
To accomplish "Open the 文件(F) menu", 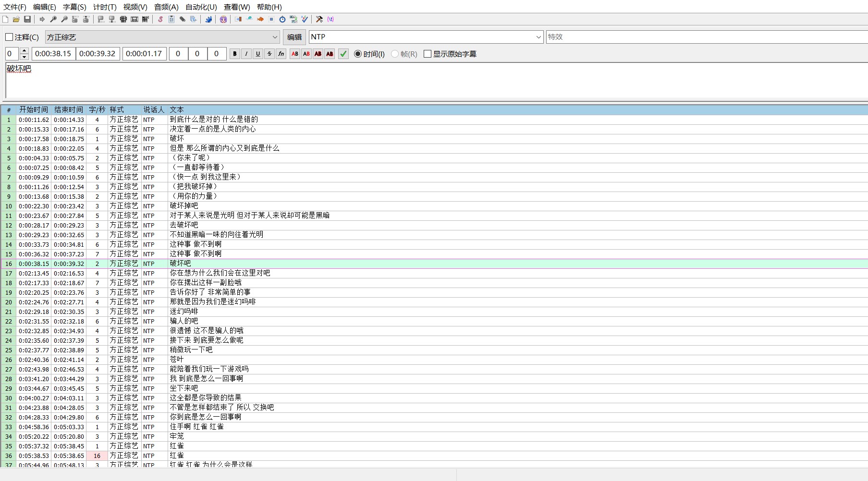I will [15, 7].
